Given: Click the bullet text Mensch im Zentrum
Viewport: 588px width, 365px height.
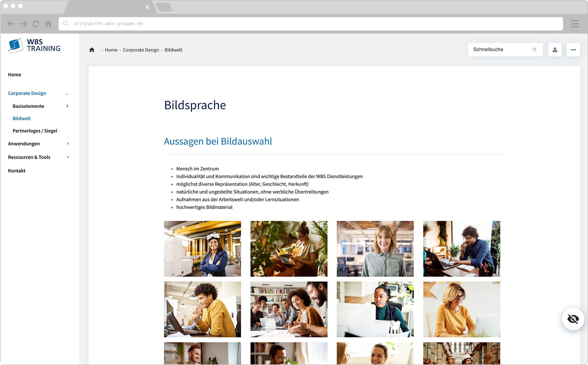Looking at the screenshot, I should [x=198, y=169].
